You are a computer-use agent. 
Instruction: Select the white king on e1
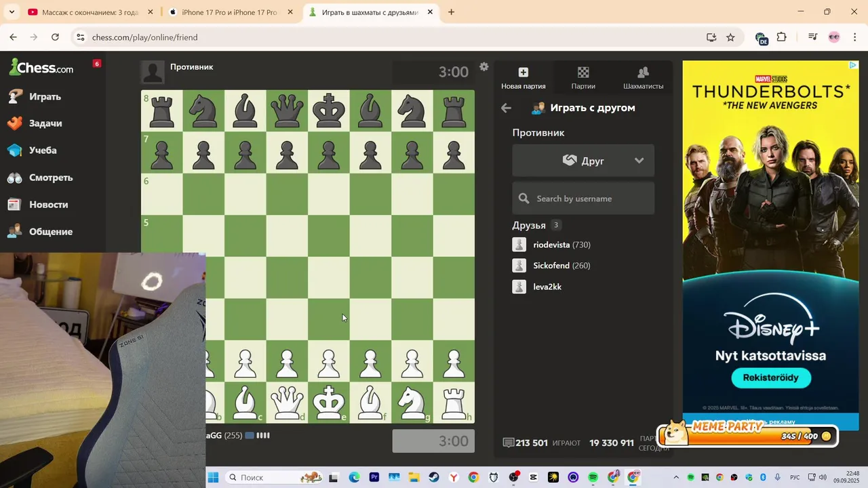point(329,402)
